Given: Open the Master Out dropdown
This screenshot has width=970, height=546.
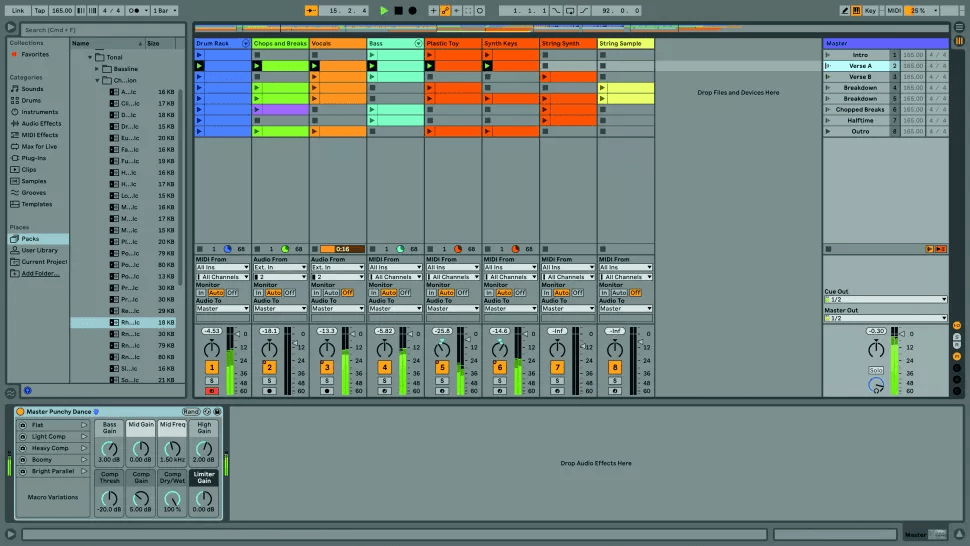Looking at the screenshot, I should click(x=885, y=319).
